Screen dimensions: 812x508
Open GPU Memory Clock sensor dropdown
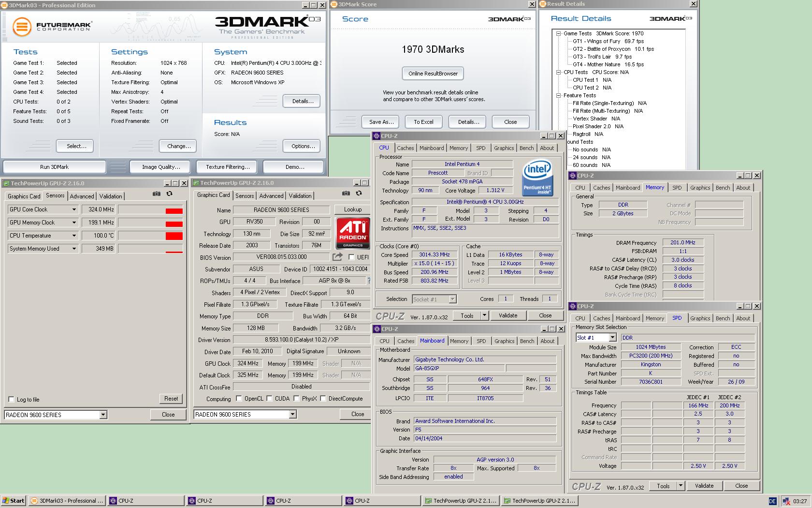tap(74, 223)
